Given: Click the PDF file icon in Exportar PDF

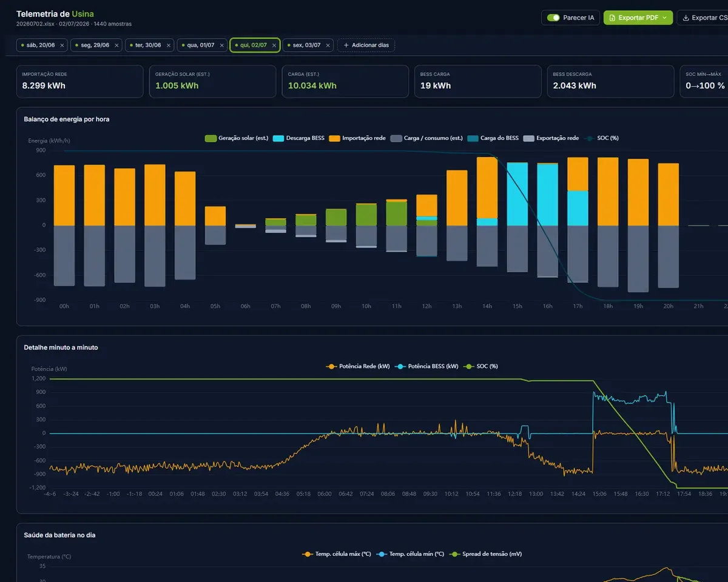Looking at the screenshot, I should [x=612, y=18].
